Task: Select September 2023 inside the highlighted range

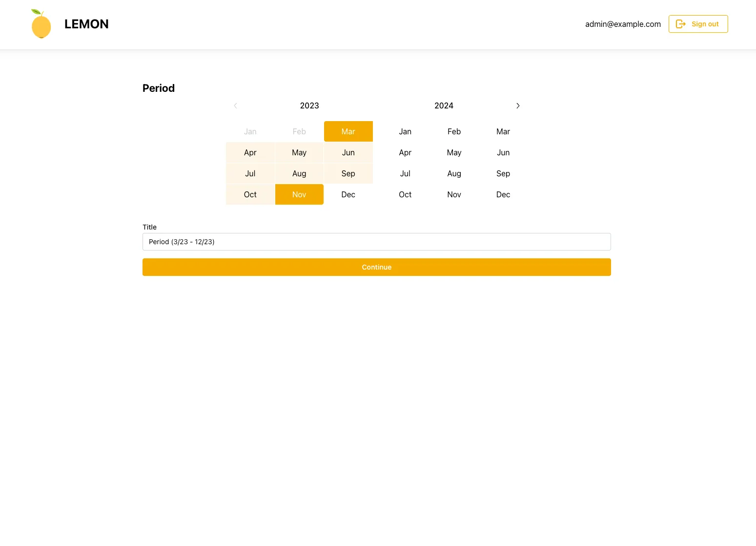Action: [x=348, y=173]
